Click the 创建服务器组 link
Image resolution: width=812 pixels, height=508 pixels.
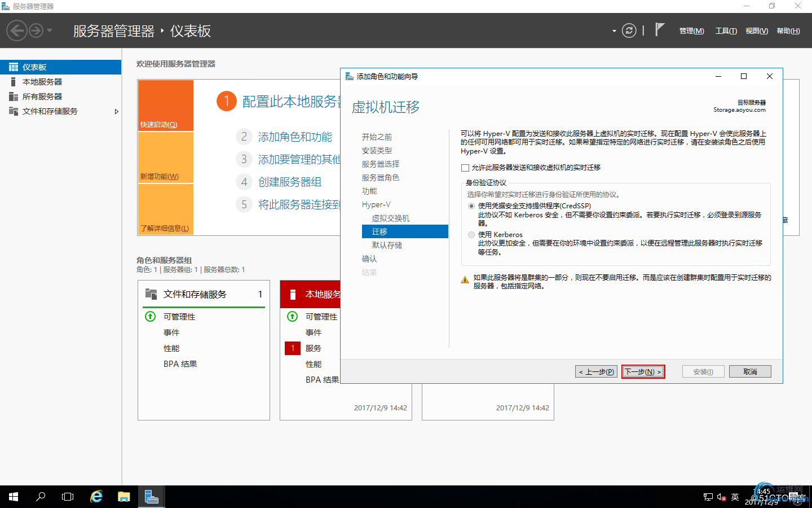coord(290,182)
